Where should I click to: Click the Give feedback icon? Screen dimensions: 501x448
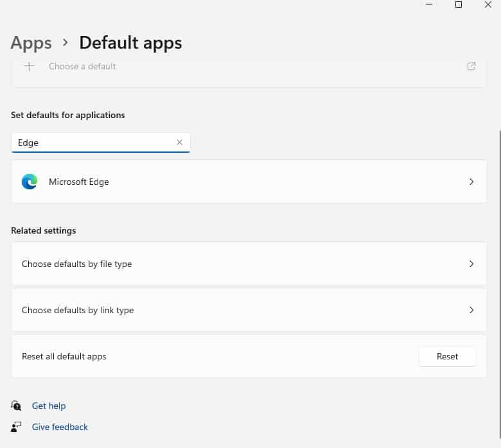click(x=16, y=427)
